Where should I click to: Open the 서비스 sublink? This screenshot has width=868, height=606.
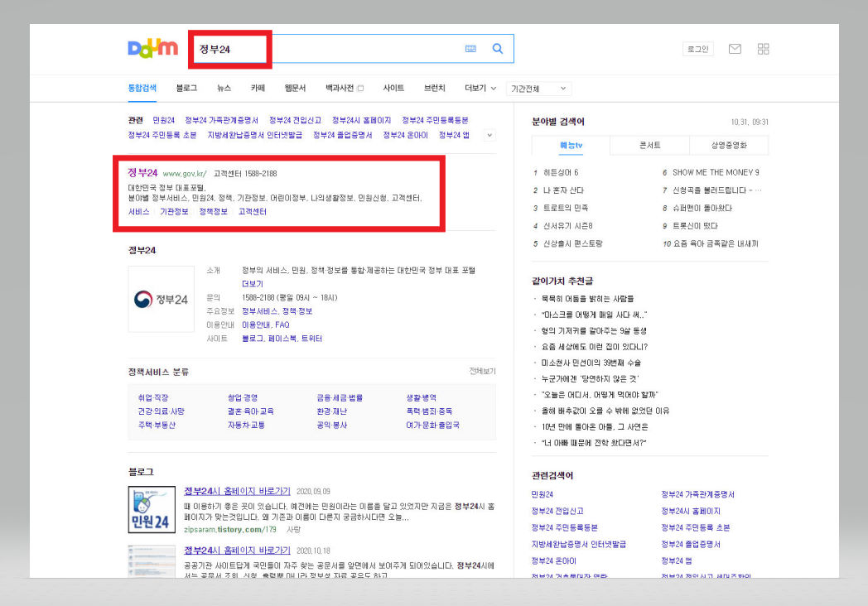coord(138,211)
